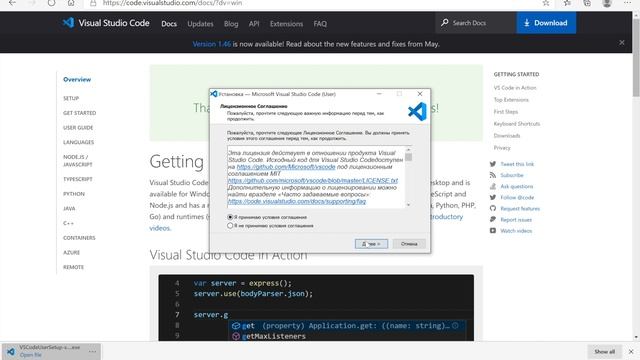Open the Top Extensions link on the right

(511, 100)
